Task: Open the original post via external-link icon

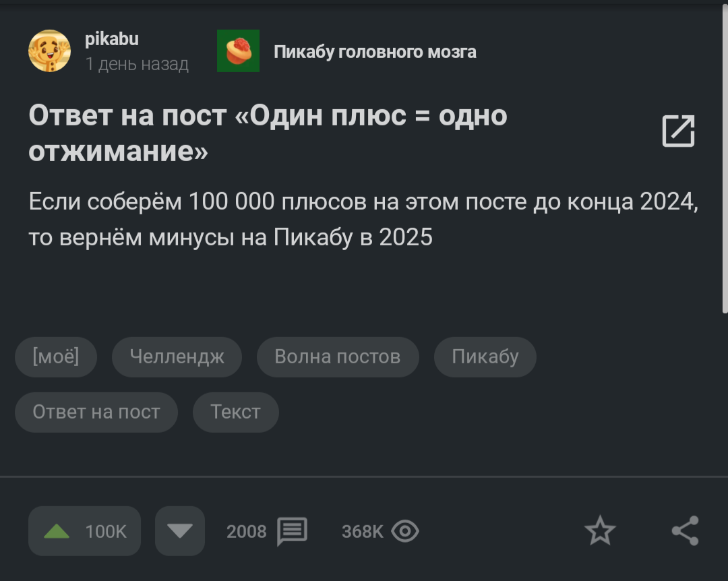Action: [678, 131]
